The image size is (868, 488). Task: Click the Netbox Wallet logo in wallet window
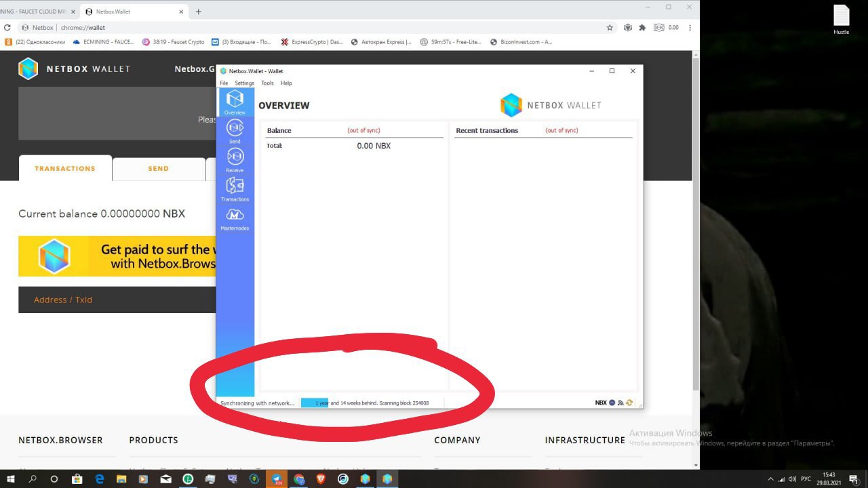pos(551,105)
